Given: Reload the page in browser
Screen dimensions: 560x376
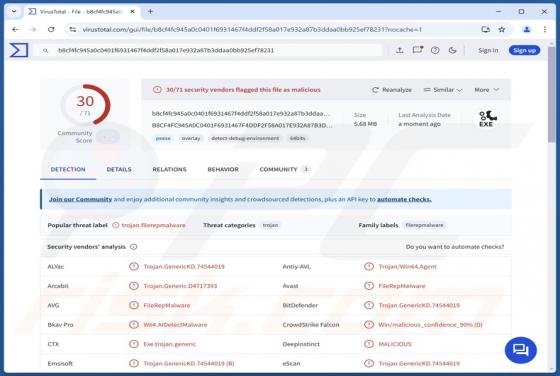Looking at the screenshot, I should coord(51,30).
